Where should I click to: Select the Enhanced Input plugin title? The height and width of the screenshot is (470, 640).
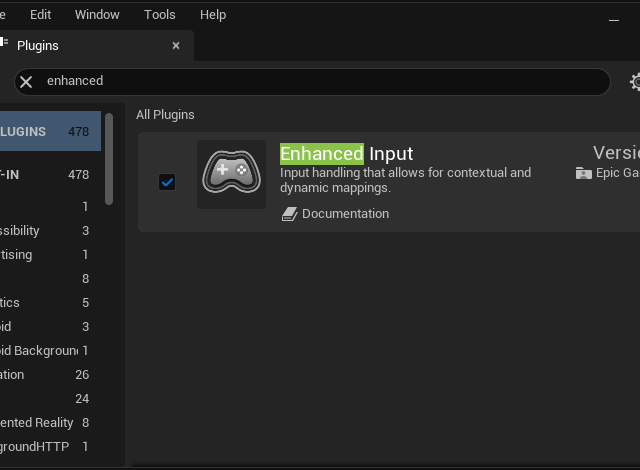[x=346, y=153]
